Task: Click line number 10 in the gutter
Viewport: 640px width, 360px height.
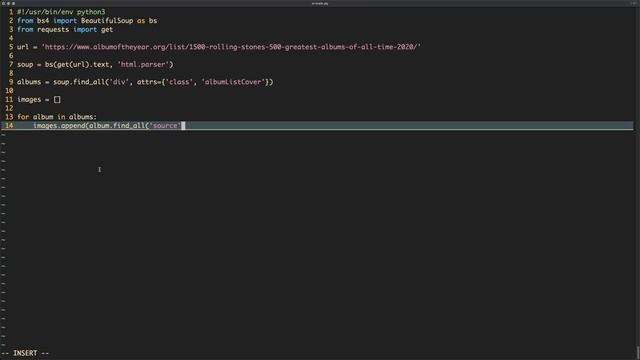Action: [9, 91]
